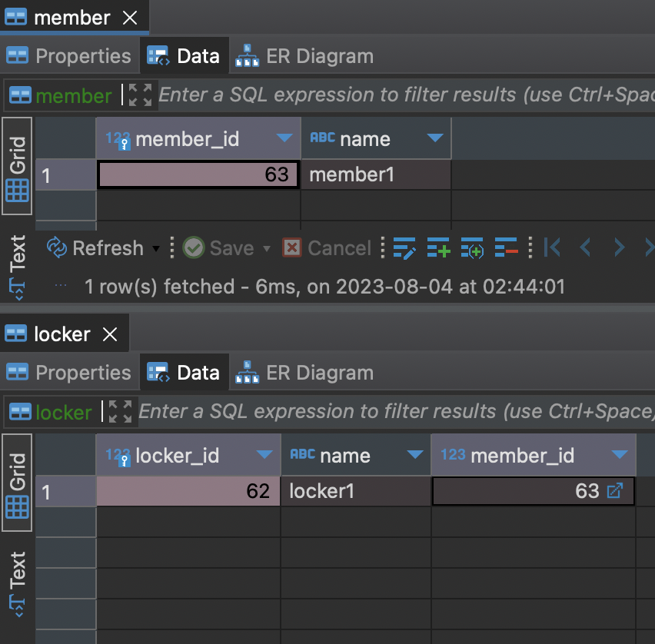Open the Save dropdown arrow
Viewport: 655px width, 644px height.
click(267, 249)
